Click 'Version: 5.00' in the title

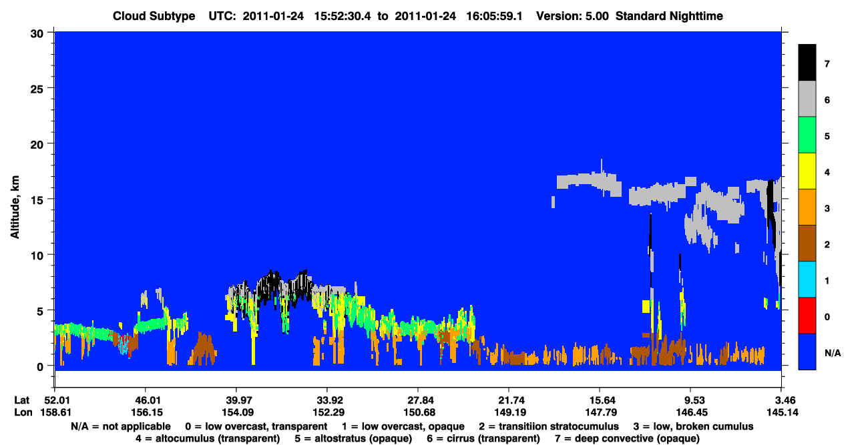[x=572, y=16]
